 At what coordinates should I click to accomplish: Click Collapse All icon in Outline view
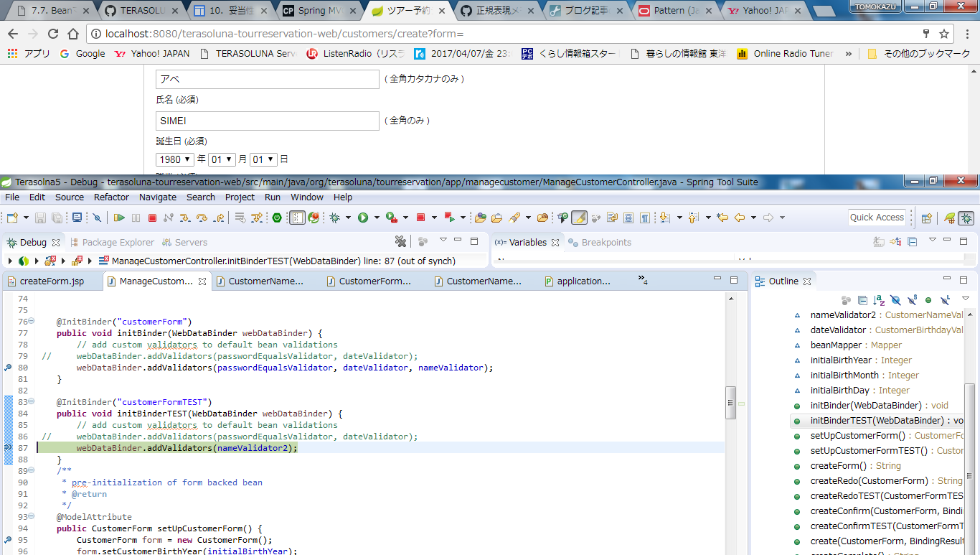862,300
